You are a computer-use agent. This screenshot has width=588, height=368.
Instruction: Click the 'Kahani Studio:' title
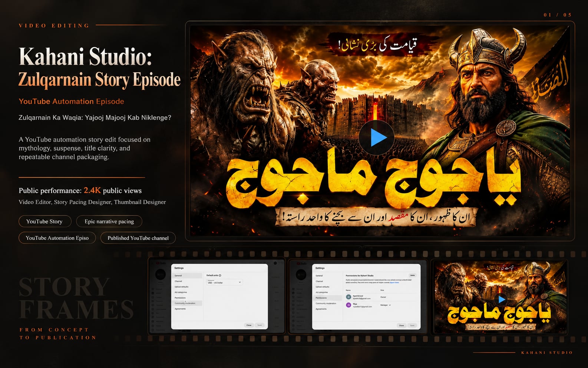click(x=85, y=56)
